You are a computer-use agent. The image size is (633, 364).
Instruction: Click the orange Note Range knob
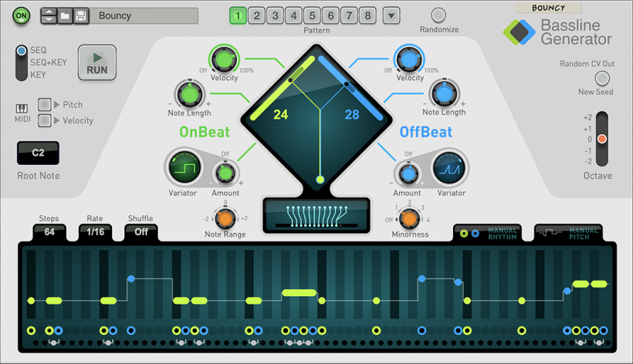225,219
